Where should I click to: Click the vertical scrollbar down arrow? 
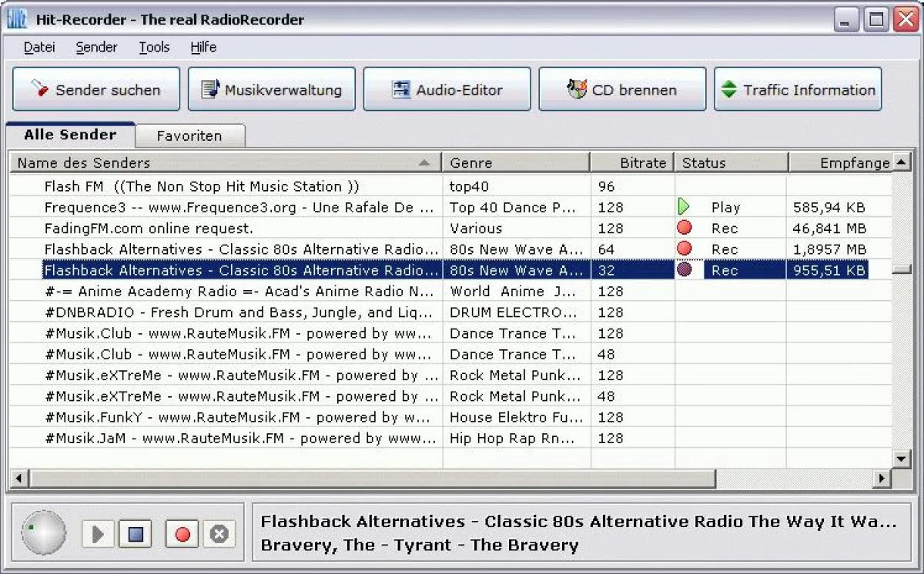pyautogui.click(x=901, y=459)
